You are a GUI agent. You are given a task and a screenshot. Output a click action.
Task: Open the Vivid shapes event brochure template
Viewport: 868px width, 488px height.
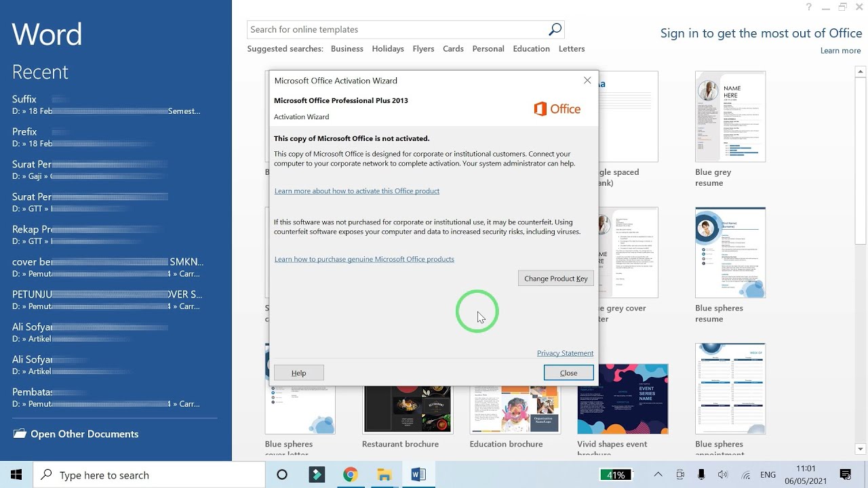623,399
